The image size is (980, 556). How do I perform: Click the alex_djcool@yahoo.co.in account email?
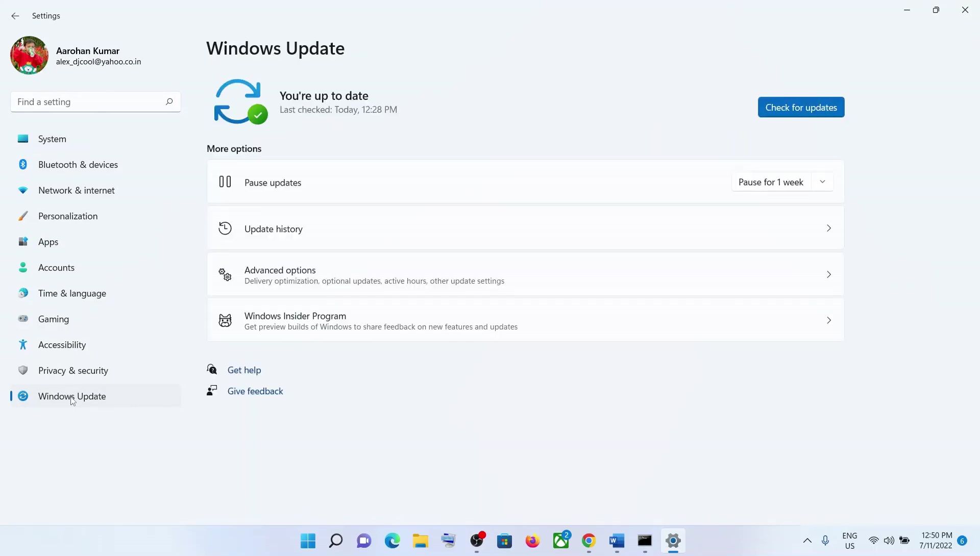(x=99, y=62)
